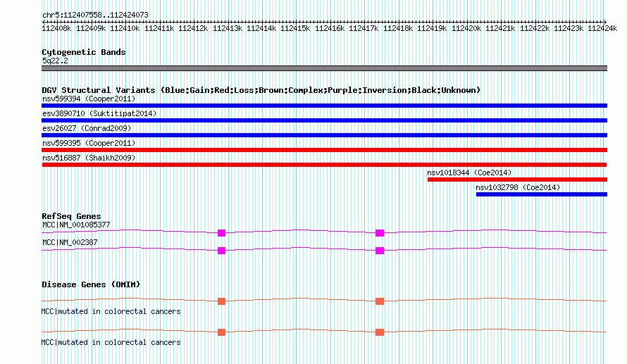Screen dimensions: 627x364
Task: Click the 112420k ruler tick label
Action: pyautogui.click(x=466, y=28)
